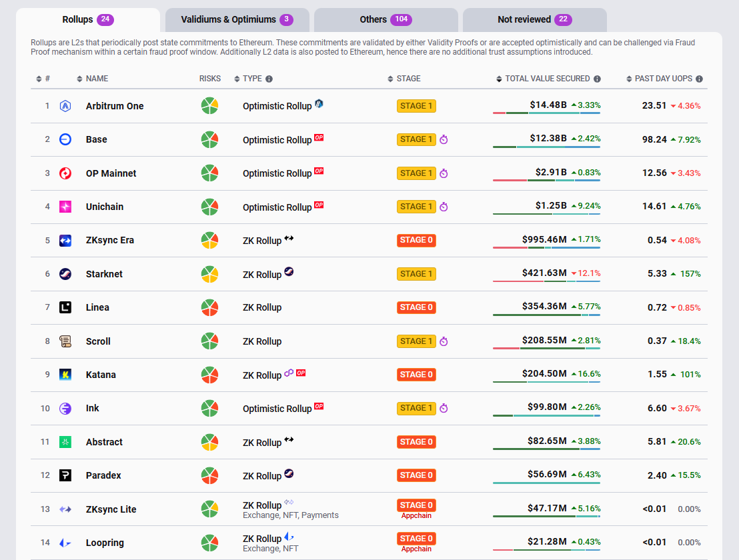Click the Appchain label under Loopring's stage
The width and height of the screenshot is (739, 560).
pyautogui.click(x=416, y=549)
